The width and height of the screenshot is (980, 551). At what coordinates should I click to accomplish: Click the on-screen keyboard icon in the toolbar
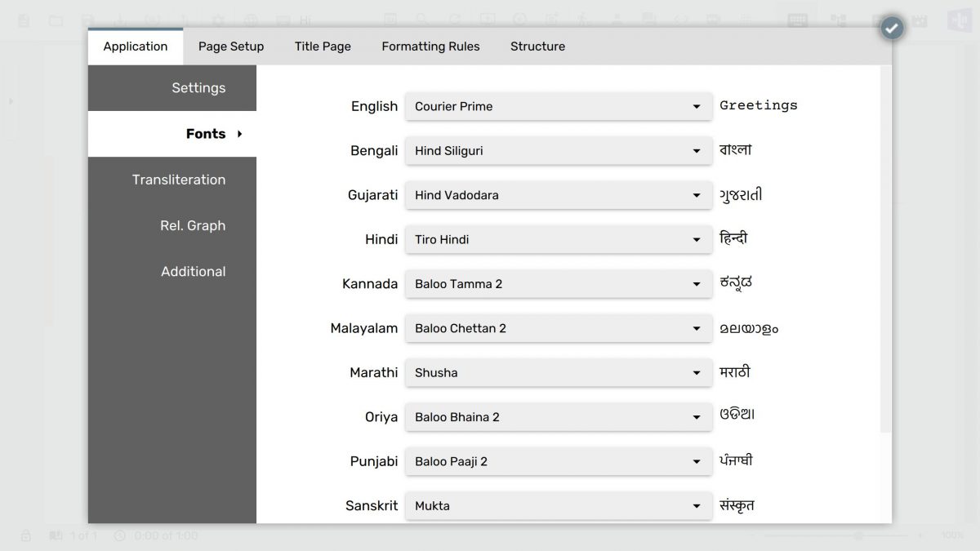pos(796,18)
